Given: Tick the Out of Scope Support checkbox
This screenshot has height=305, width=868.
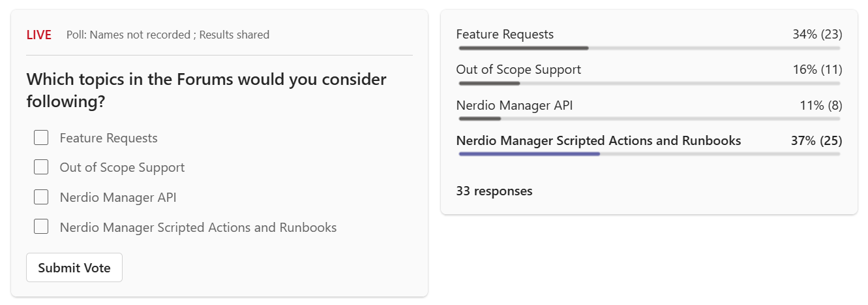Looking at the screenshot, I should click(41, 167).
